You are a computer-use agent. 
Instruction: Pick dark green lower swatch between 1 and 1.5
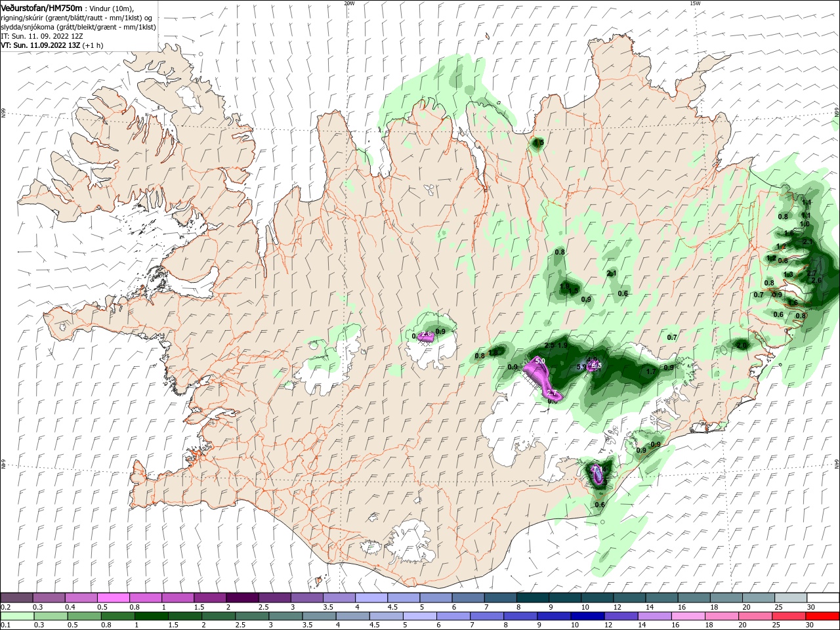151,616
